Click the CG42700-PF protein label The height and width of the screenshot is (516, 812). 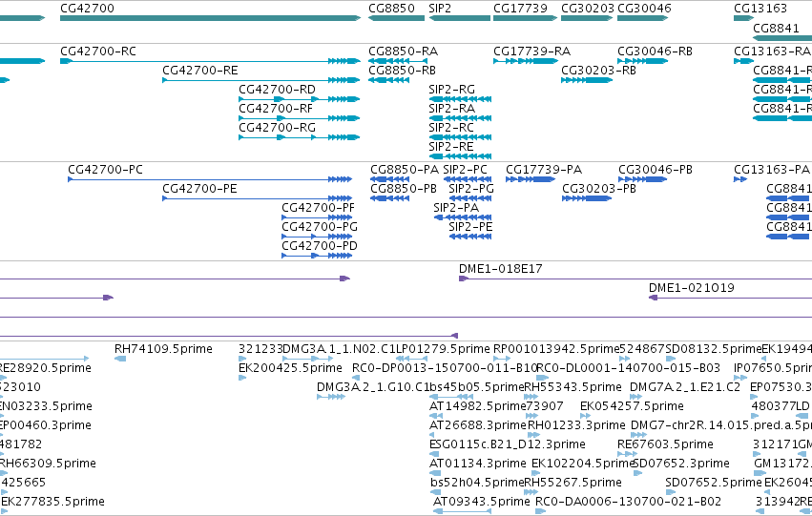click(x=319, y=208)
